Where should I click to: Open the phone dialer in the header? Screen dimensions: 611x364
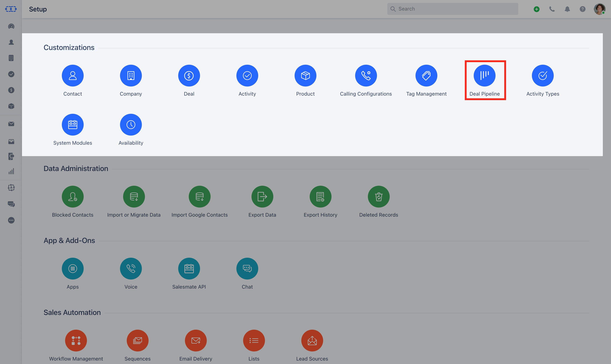click(x=552, y=9)
